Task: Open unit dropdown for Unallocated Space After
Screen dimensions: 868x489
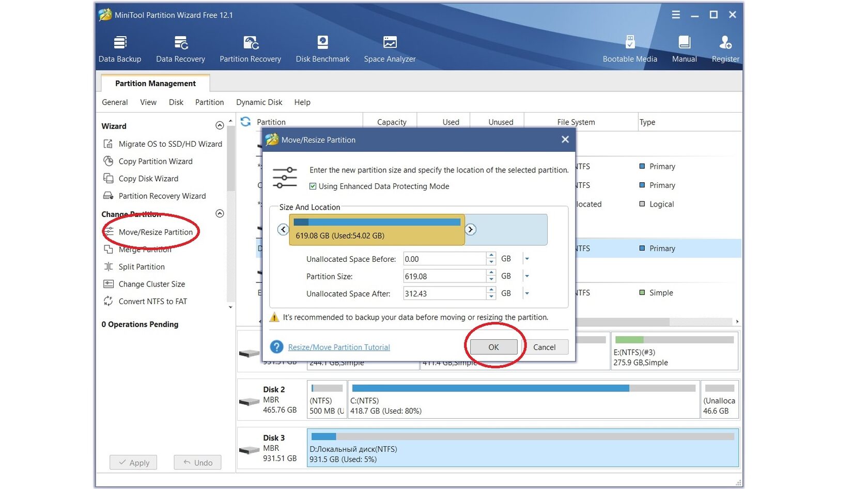Action: (527, 293)
